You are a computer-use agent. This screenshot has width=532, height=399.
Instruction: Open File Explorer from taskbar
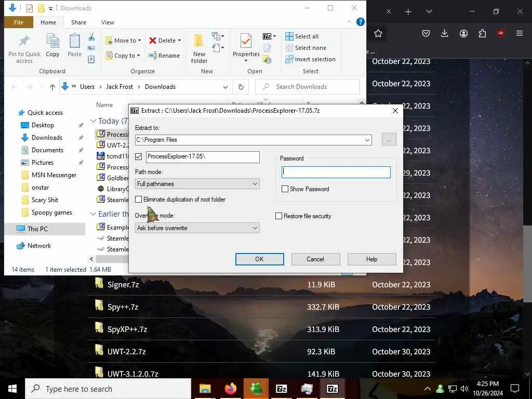tap(205, 389)
